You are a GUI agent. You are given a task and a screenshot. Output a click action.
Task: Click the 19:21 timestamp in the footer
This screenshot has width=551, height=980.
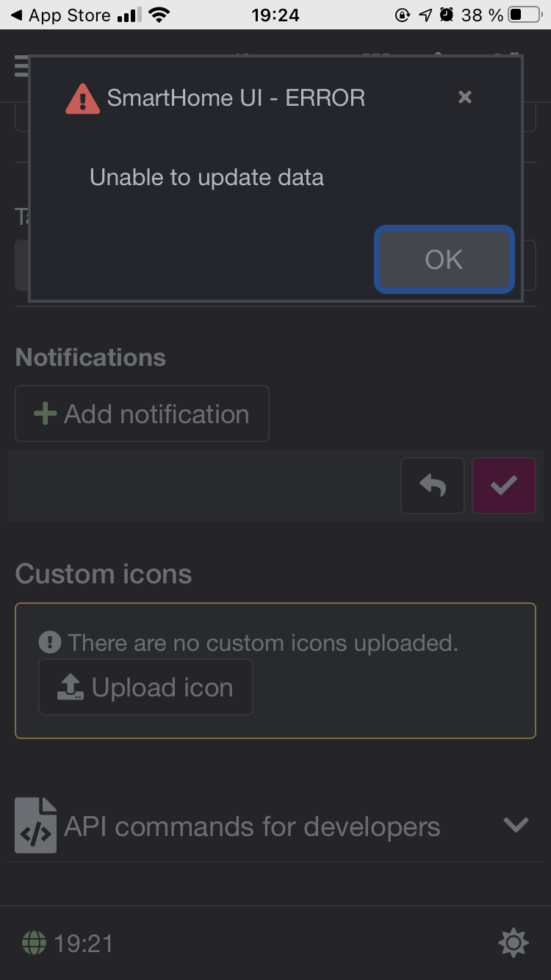pyautogui.click(x=84, y=943)
